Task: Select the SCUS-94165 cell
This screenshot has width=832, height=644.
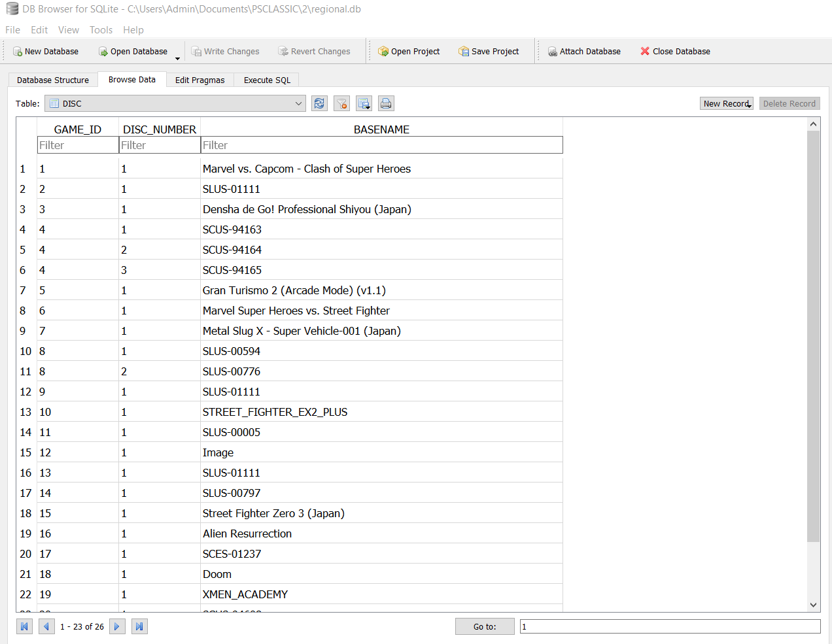Action: tap(381, 270)
